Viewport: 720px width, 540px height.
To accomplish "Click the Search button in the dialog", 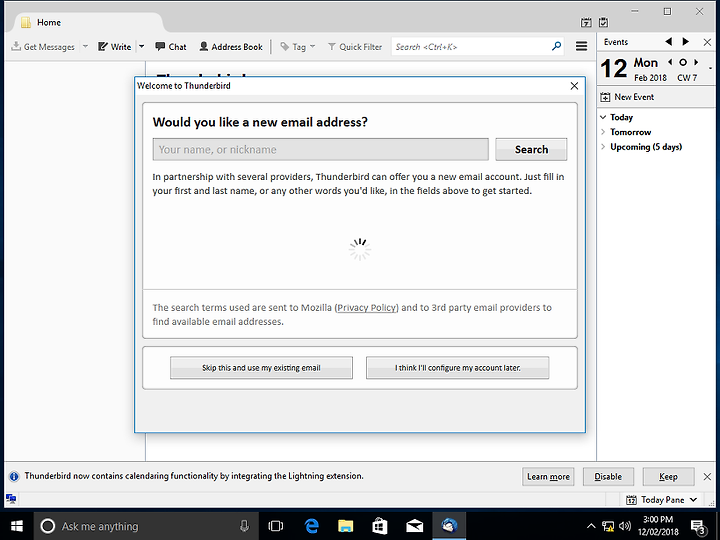I will pyautogui.click(x=531, y=149).
